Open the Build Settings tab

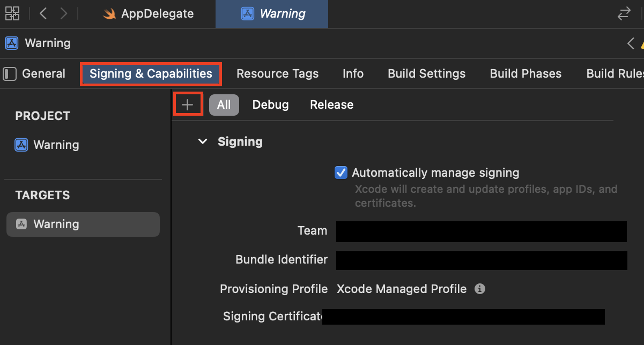click(x=426, y=74)
